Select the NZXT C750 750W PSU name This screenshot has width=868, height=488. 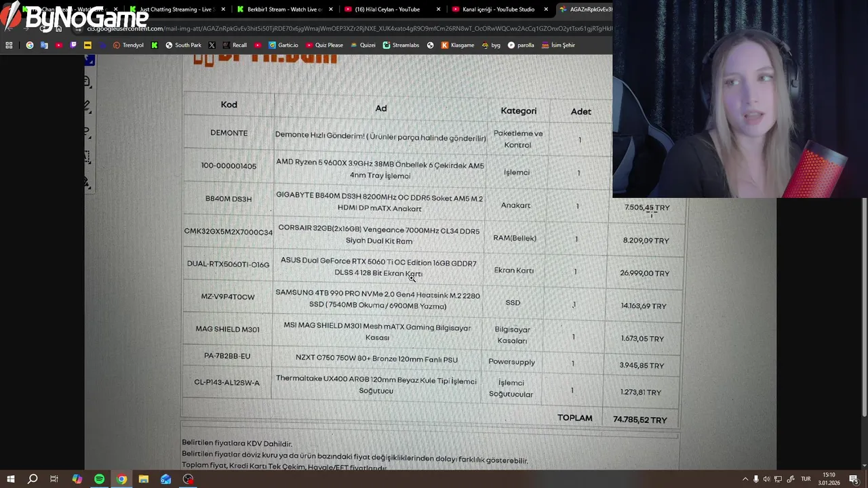tap(376, 359)
